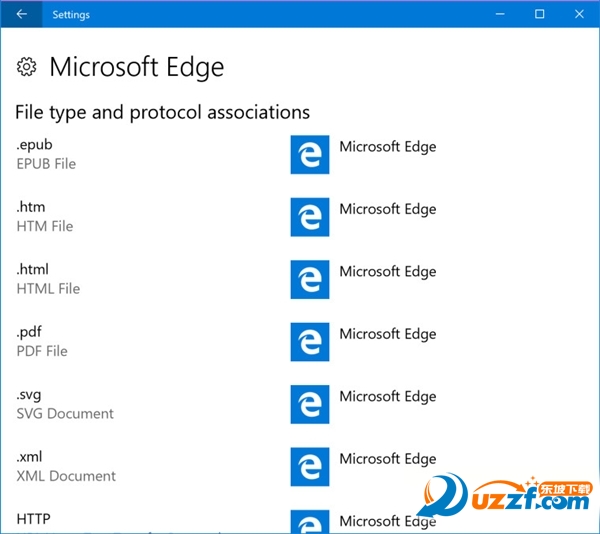Click the Edge icon beside .htm
Screen dimensions: 600x534
pyautogui.click(x=310, y=217)
